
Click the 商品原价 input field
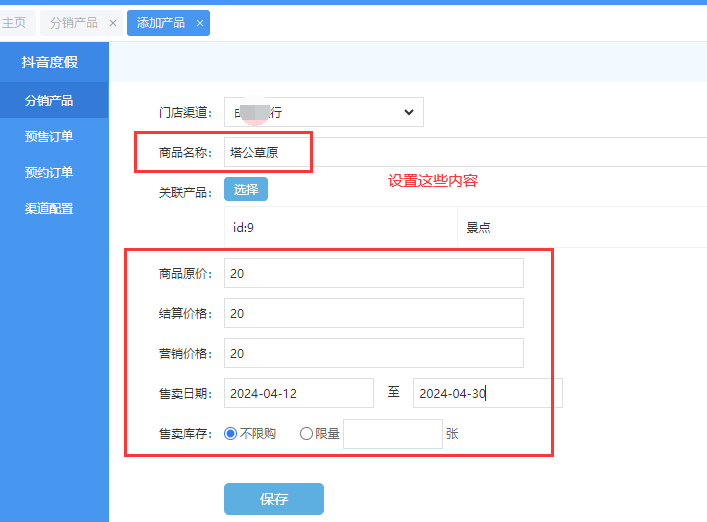[373, 273]
